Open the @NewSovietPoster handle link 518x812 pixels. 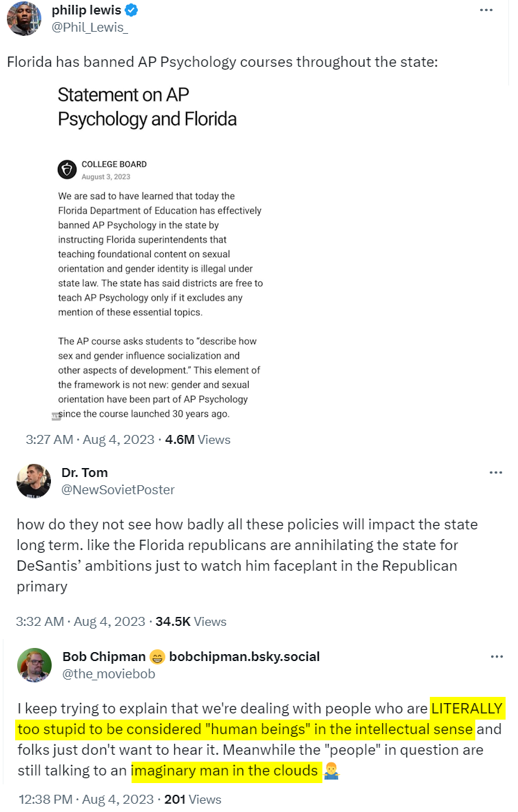click(118, 490)
